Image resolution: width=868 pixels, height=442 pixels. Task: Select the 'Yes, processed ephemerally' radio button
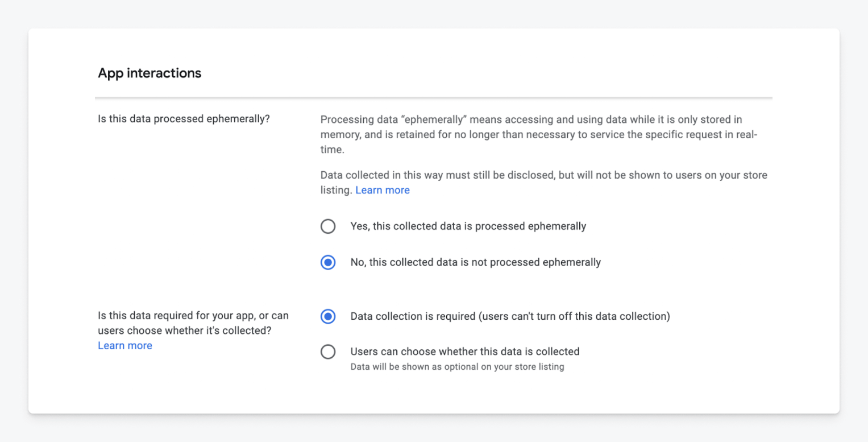(328, 226)
